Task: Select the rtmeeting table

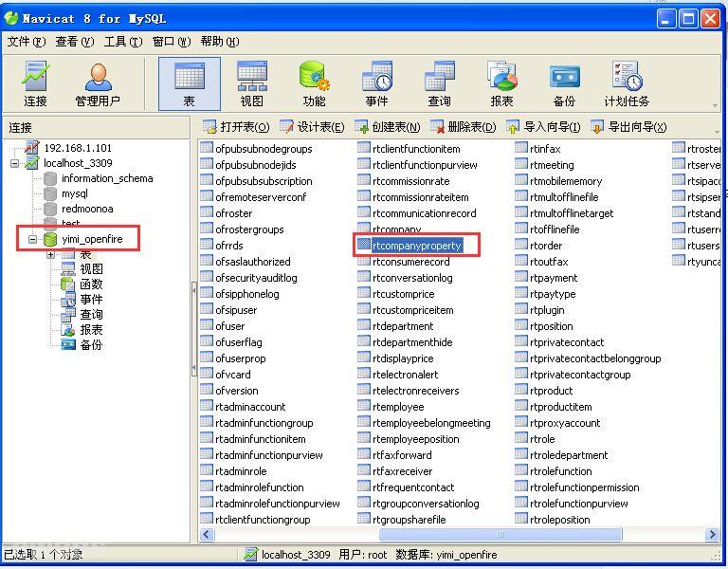Action: tap(552, 165)
